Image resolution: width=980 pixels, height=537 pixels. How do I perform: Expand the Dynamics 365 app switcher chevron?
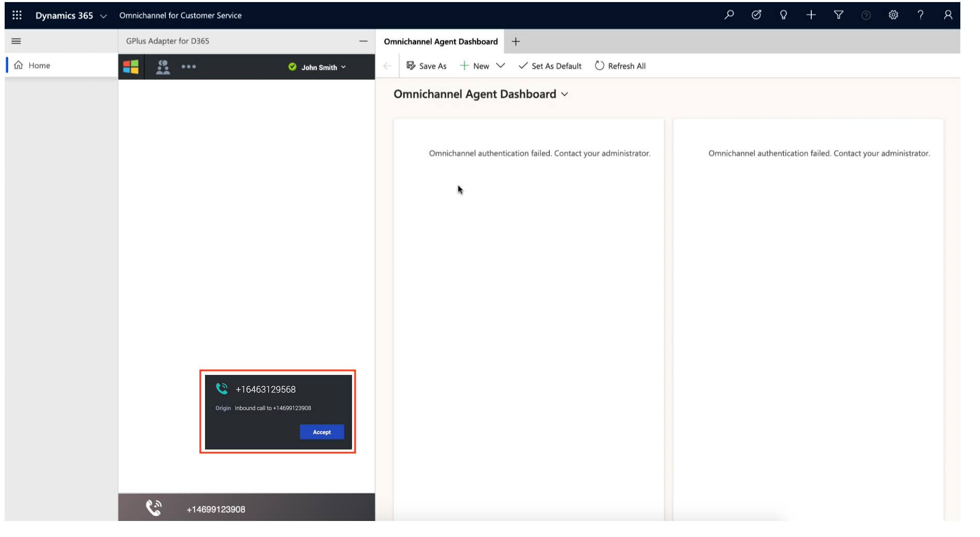pyautogui.click(x=104, y=16)
